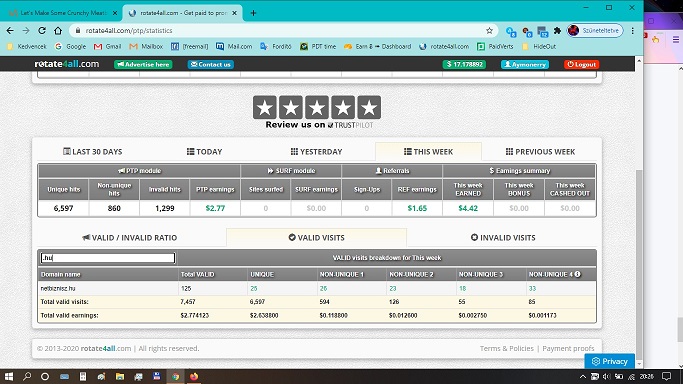Switch to the PREVIOUS WEEK tab
This screenshot has height=384, width=683.
tap(540, 152)
